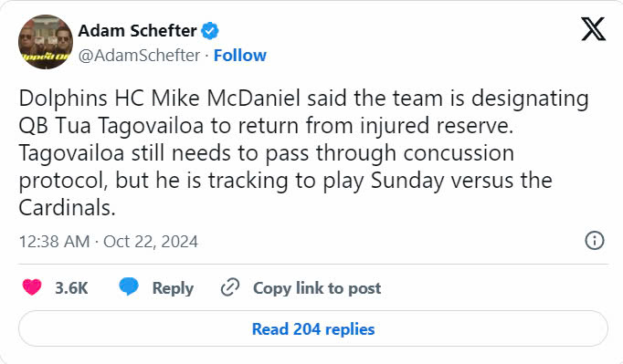
Task: Click the final word Cardinals
Action: (67, 208)
